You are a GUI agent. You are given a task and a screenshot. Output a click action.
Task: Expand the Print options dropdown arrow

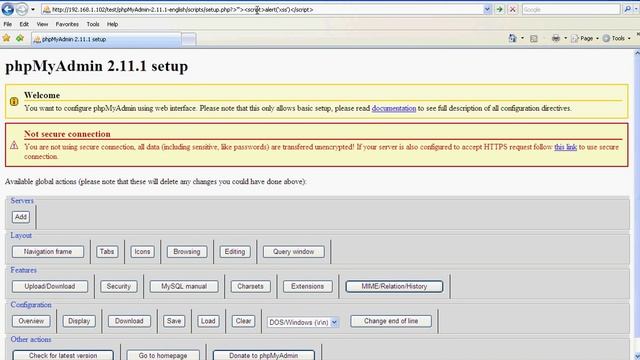tap(565, 38)
